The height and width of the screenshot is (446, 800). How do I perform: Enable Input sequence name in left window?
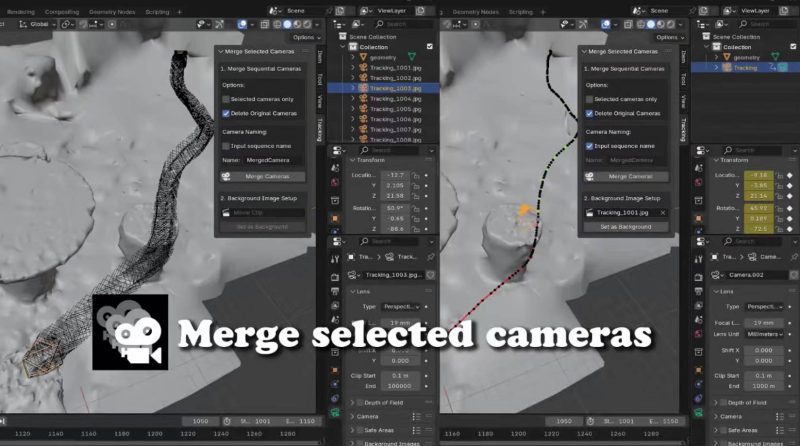(x=226, y=146)
